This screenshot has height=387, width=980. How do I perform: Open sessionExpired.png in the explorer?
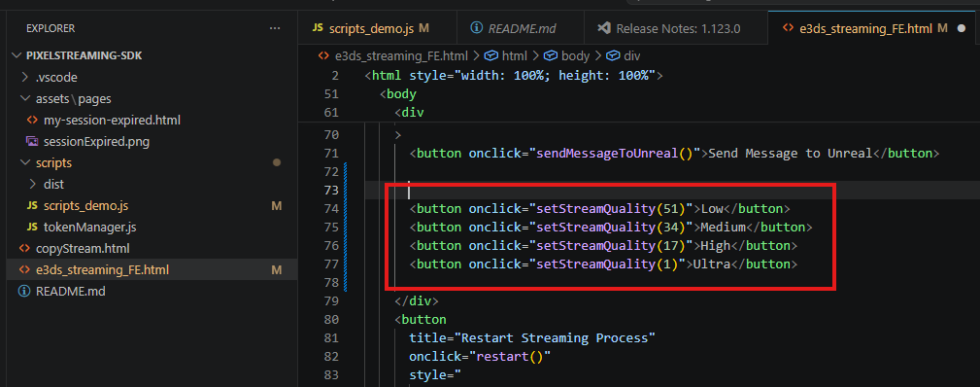pos(96,142)
